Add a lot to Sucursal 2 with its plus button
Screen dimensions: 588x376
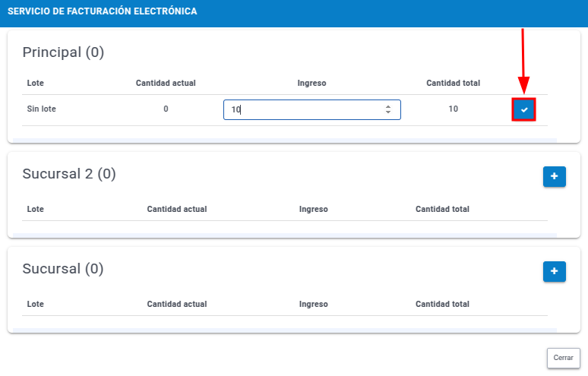[x=555, y=176]
